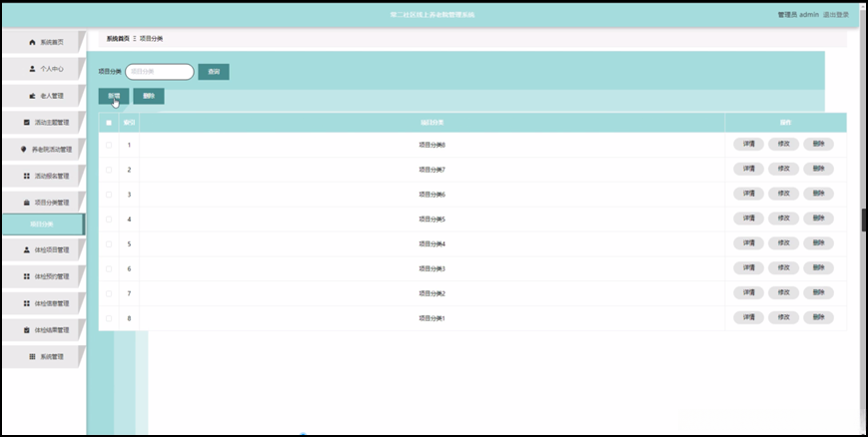The width and height of the screenshot is (868, 437).
Task: Check the checkbox for row 6 项目分类3
Action: [109, 268]
